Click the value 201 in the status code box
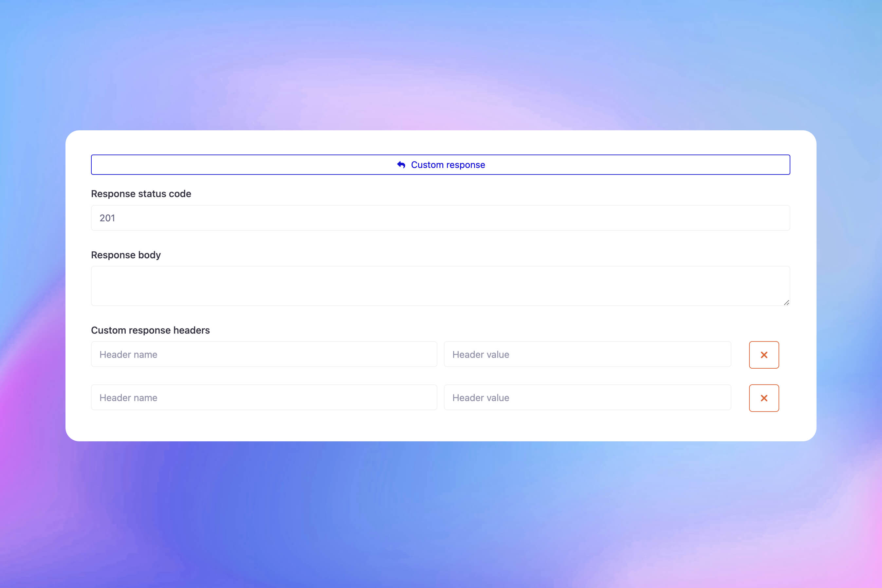882x588 pixels. pyautogui.click(x=107, y=217)
